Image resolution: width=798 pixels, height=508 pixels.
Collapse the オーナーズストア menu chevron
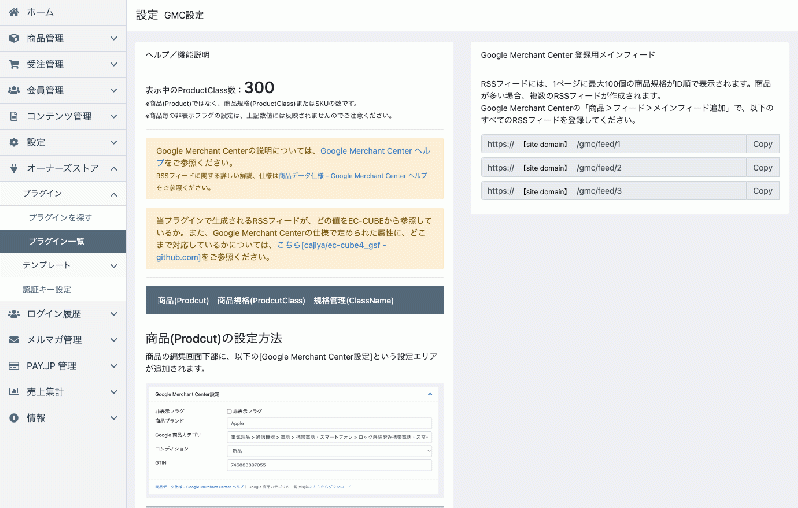coord(114,168)
